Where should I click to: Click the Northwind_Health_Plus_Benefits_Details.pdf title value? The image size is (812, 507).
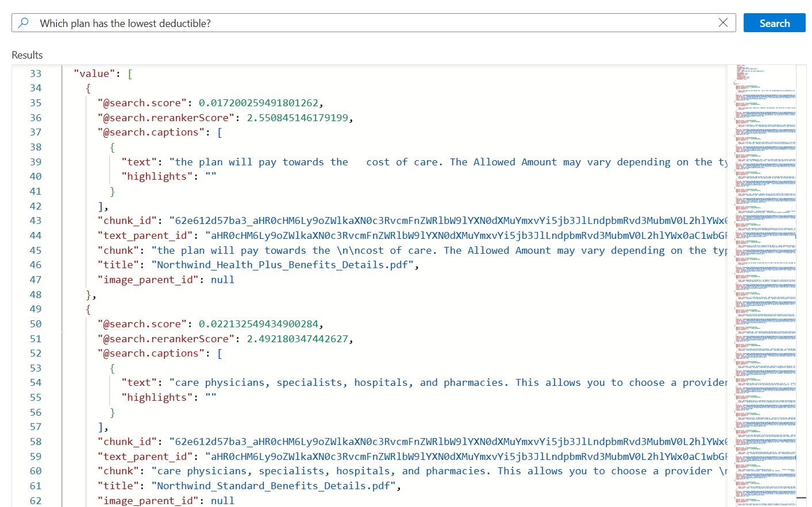[284, 265]
